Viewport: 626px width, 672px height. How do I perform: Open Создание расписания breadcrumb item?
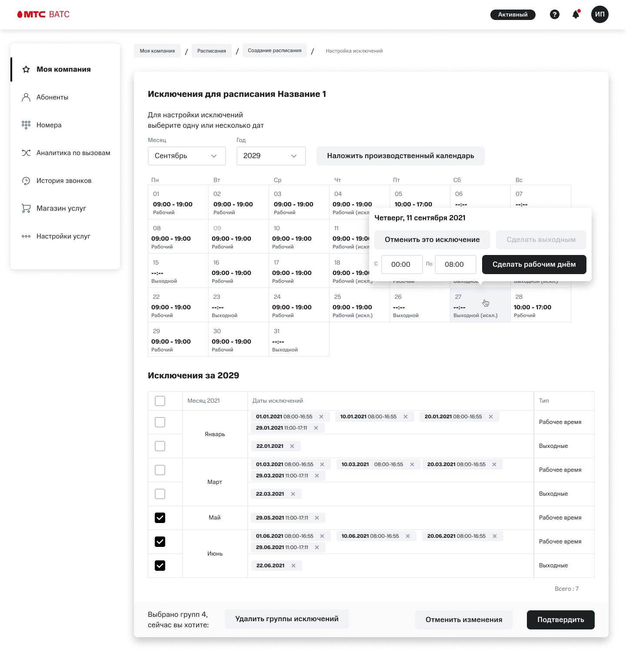tap(274, 50)
